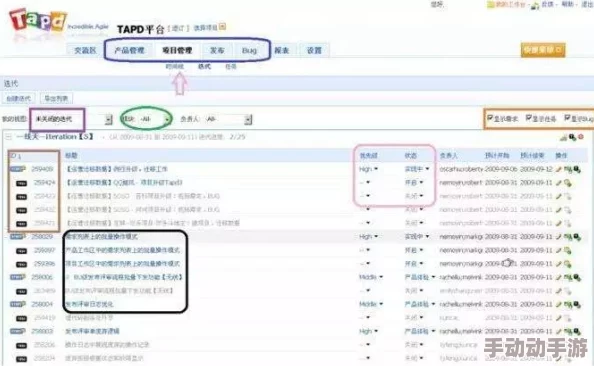Click the edit pencil for row 258003
The height and width of the screenshot is (366, 594).
(x=559, y=332)
